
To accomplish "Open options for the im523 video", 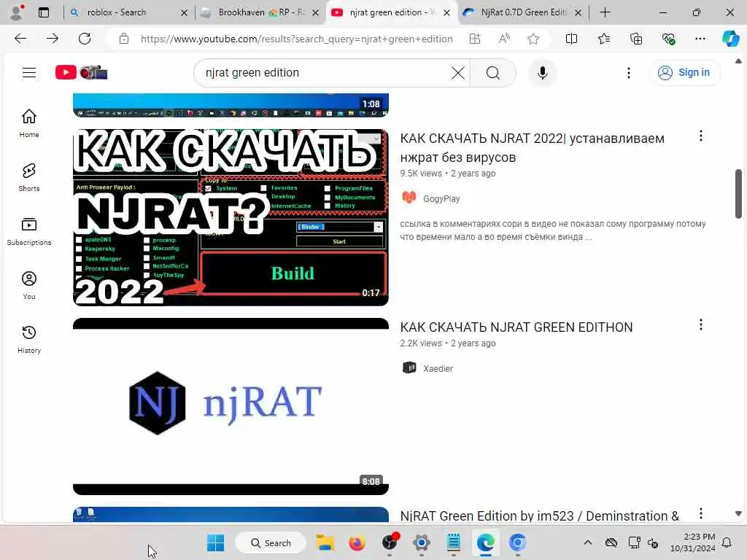I will (701, 513).
